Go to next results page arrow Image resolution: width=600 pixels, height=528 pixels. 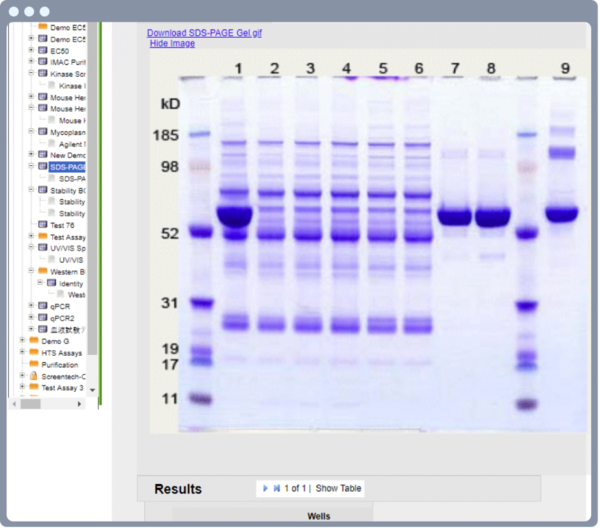[x=265, y=488]
